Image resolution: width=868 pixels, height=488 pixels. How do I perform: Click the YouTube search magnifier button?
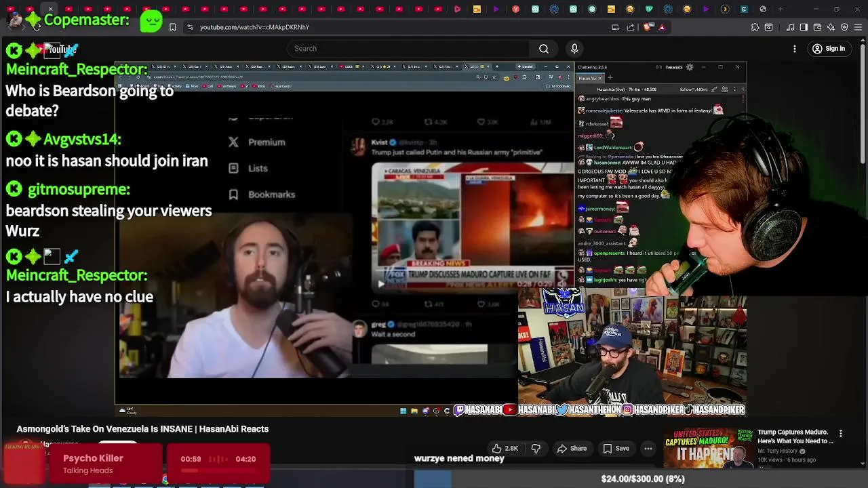544,49
